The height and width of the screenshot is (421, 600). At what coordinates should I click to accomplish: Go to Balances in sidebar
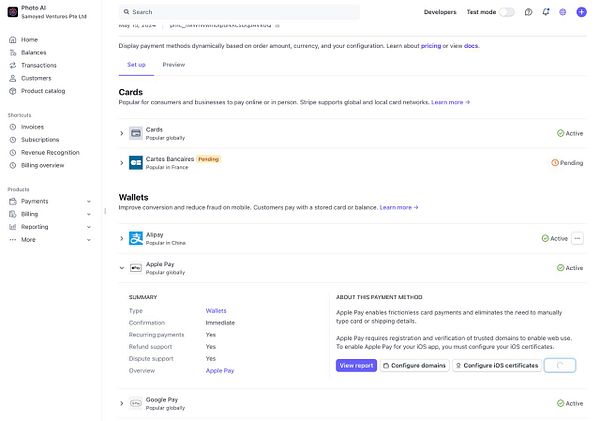coord(33,52)
